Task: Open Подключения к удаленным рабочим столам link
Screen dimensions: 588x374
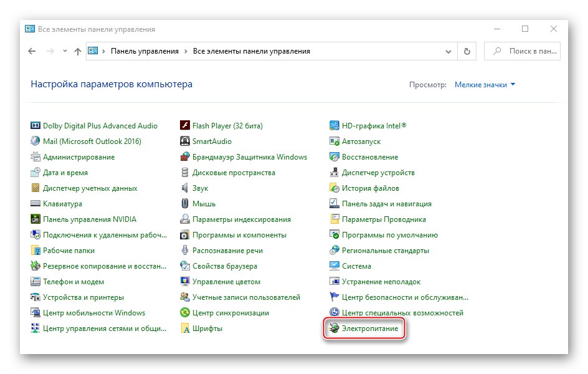Action: click(x=105, y=235)
